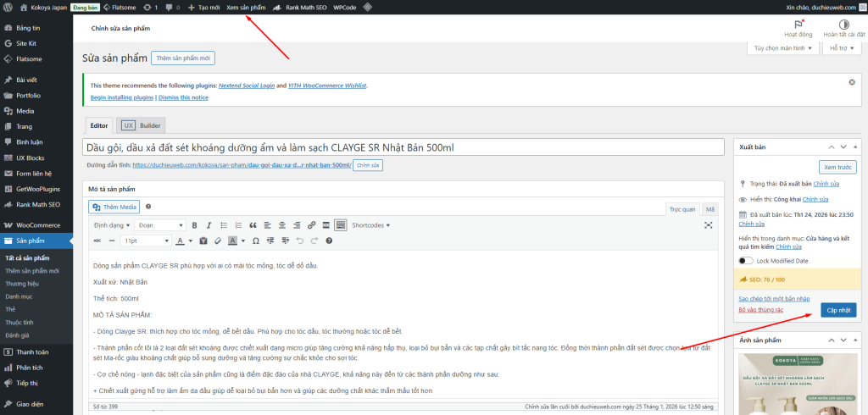
Task: Open the 11pt font size dropdown
Action: [x=146, y=241]
